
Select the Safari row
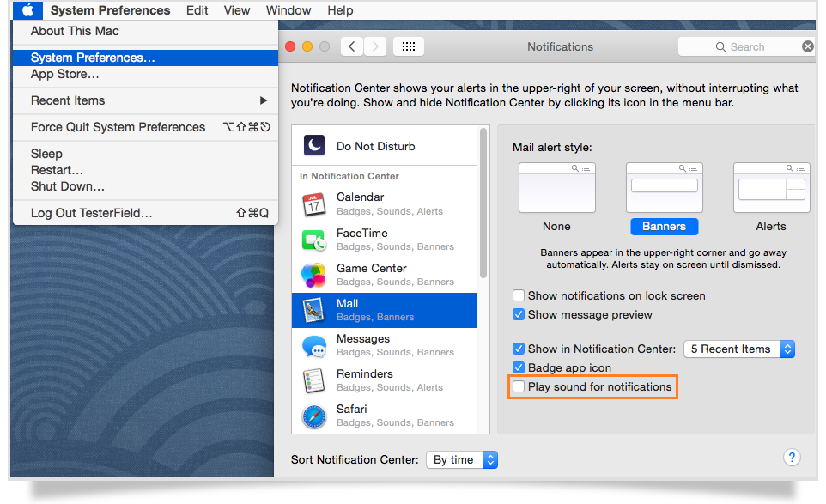[385, 416]
